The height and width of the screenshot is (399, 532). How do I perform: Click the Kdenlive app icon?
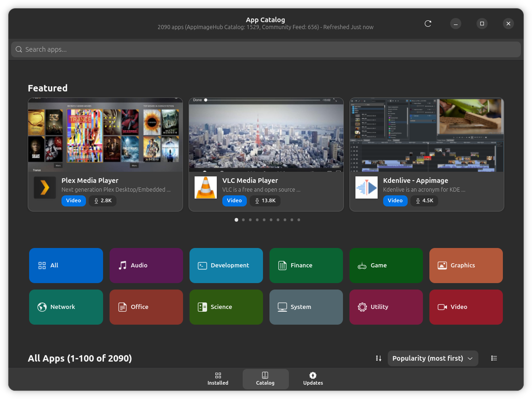(367, 187)
